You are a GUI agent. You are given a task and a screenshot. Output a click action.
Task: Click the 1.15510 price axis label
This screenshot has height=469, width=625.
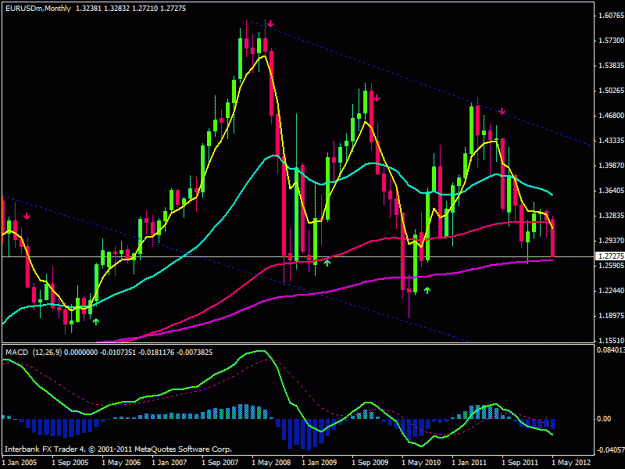pos(611,341)
